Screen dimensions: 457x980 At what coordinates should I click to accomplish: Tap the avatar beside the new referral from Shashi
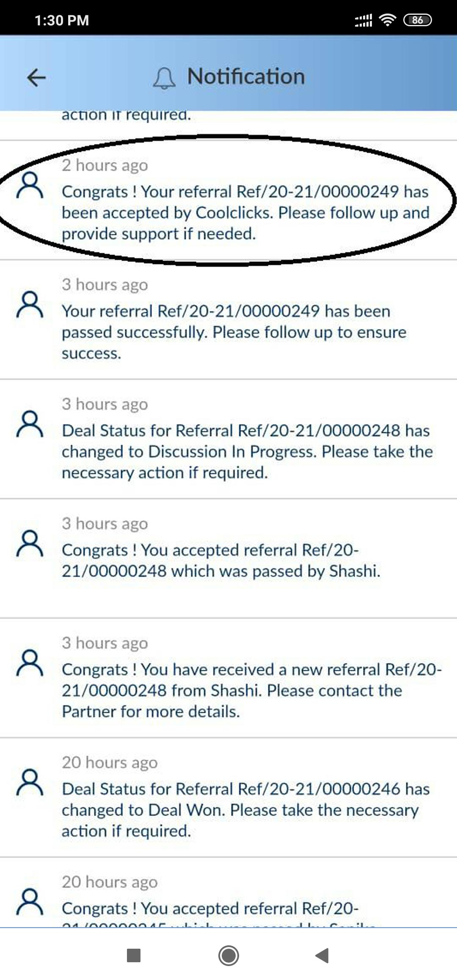click(29, 664)
